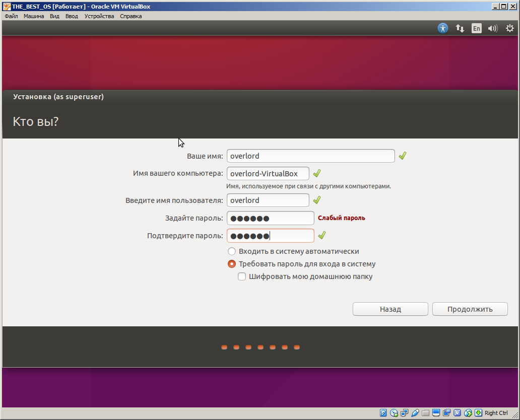Click the network adapters icon in VirtualBox status bar
520x420 pixels.
pos(404,413)
